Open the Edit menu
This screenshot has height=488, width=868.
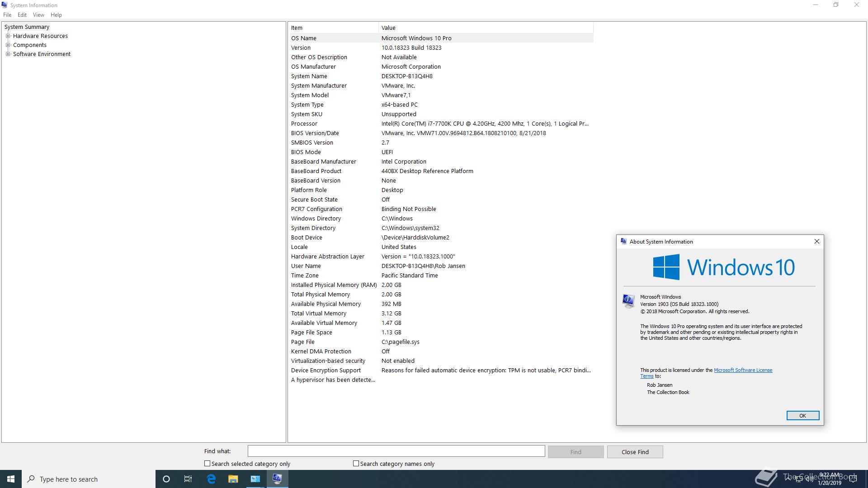coord(22,15)
